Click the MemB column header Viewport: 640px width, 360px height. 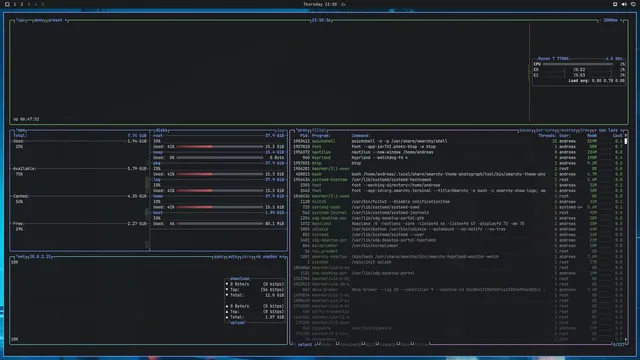pos(592,136)
